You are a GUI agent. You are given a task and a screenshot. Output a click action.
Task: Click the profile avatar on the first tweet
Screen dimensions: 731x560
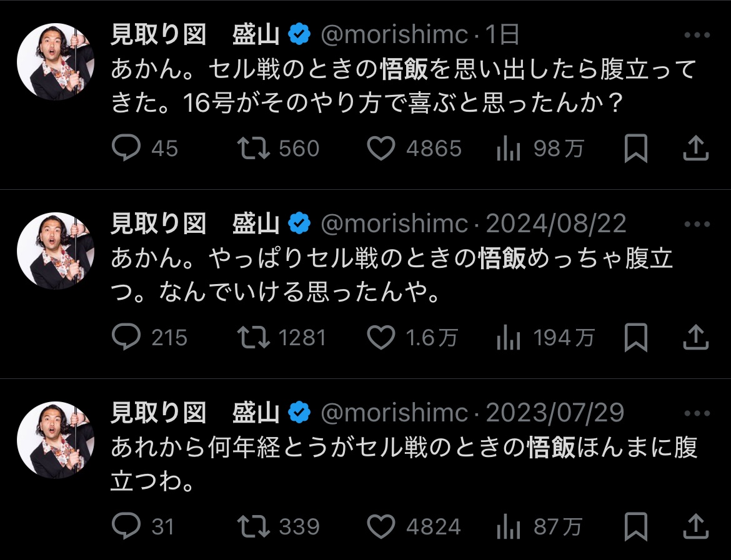point(55,62)
